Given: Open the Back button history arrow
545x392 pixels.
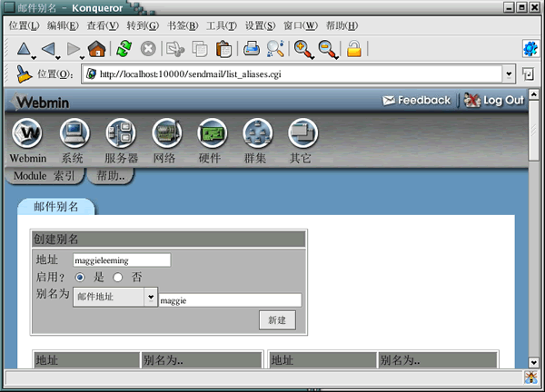Looking at the screenshot, I should pyautogui.click(x=58, y=58).
